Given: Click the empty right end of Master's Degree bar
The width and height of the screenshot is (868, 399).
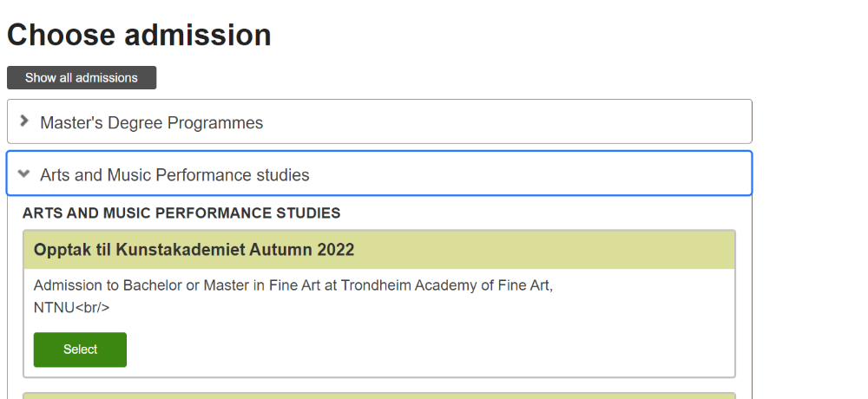Looking at the screenshot, I should (x=608, y=121).
